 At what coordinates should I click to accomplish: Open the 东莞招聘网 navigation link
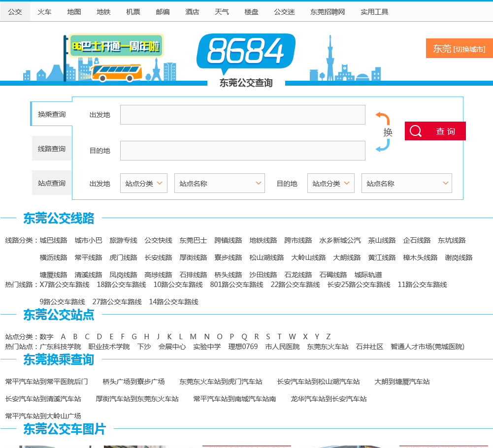(328, 12)
